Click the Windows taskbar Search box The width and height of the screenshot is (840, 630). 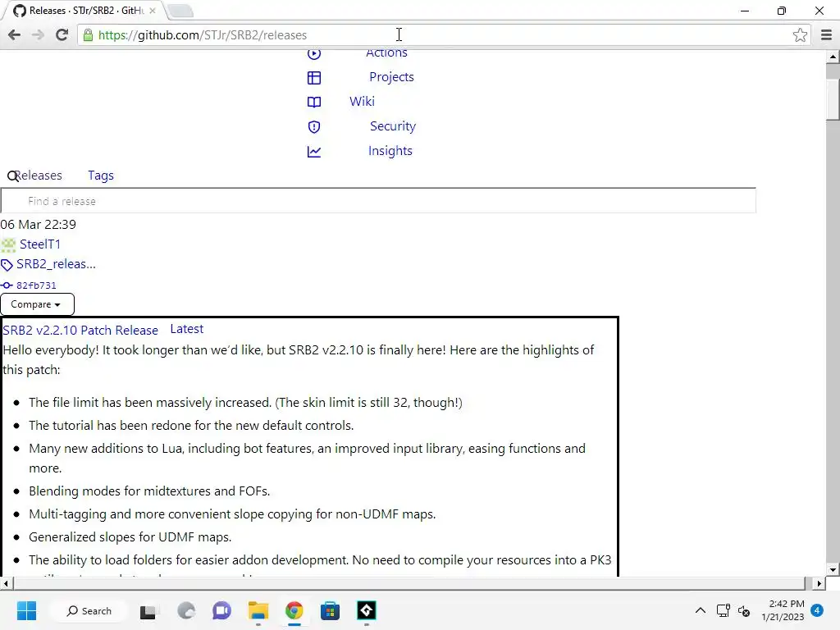pos(89,610)
